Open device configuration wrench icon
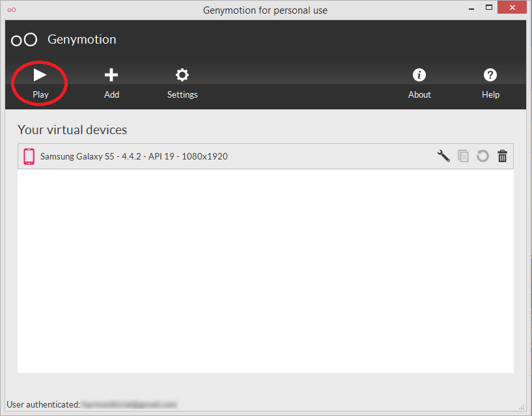 pos(443,156)
